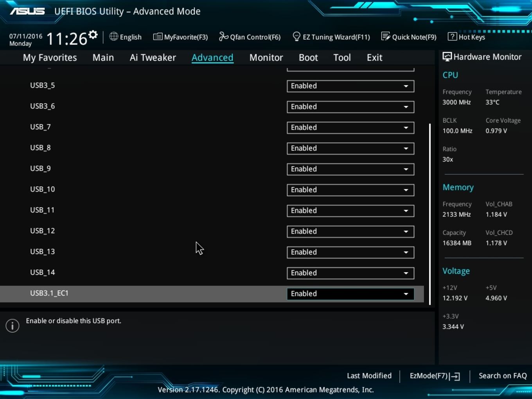Click the CPU 3000 MHz frequency value
This screenshot has width=532, height=399.
pyautogui.click(x=457, y=102)
